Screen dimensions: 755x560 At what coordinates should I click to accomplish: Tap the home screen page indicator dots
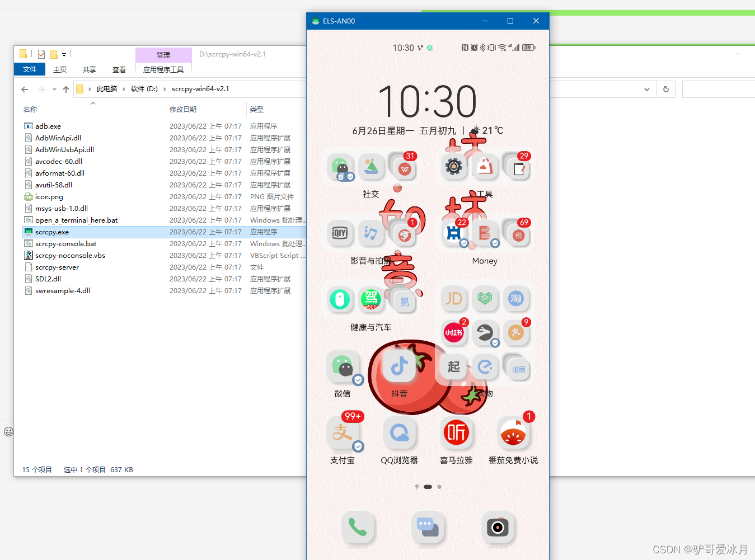(428, 487)
